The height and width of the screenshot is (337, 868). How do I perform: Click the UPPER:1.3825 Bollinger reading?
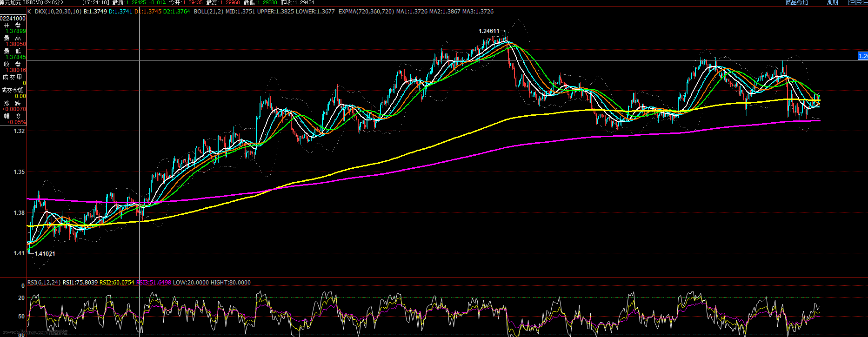[x=275, y=11]
